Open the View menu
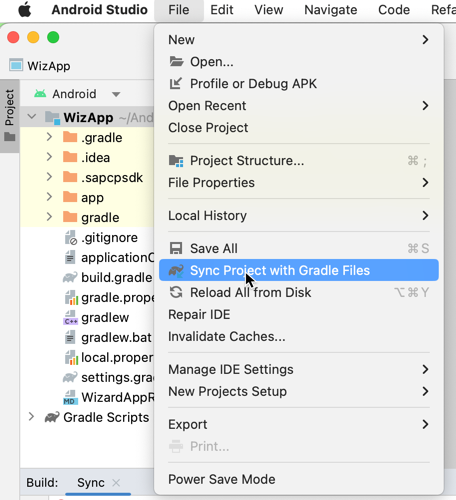456x500 pixels. point(269,10)
